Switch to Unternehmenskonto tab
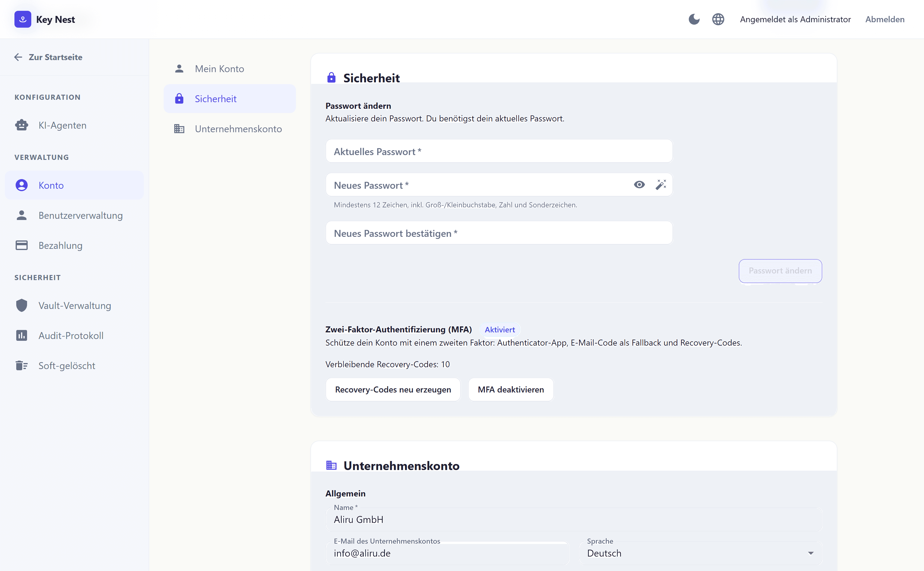This screenshot has width=924, height=571. pos(229,129)
